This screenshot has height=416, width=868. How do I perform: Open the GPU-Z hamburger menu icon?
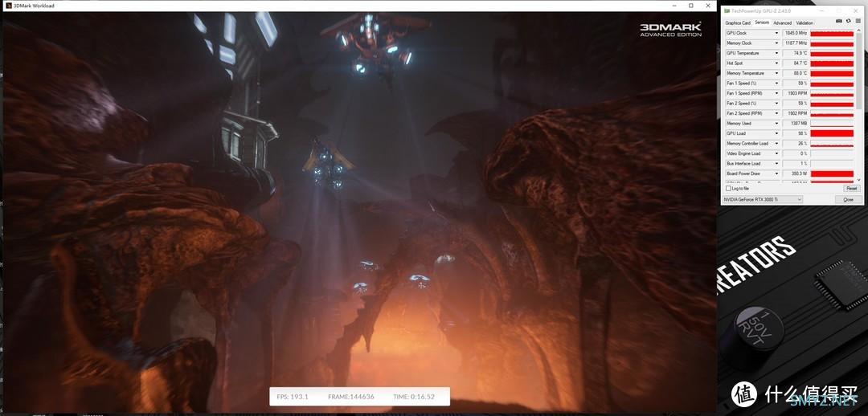858,20
